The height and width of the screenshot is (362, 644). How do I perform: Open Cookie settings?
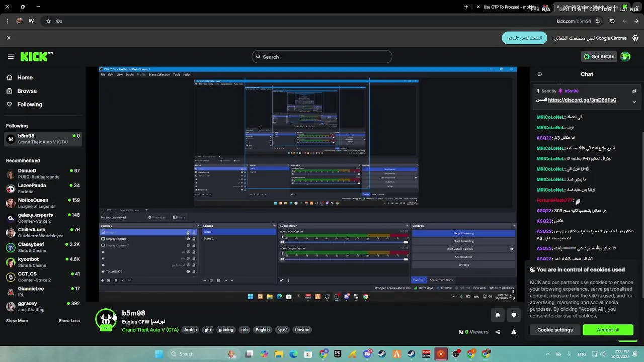point(555,330)
